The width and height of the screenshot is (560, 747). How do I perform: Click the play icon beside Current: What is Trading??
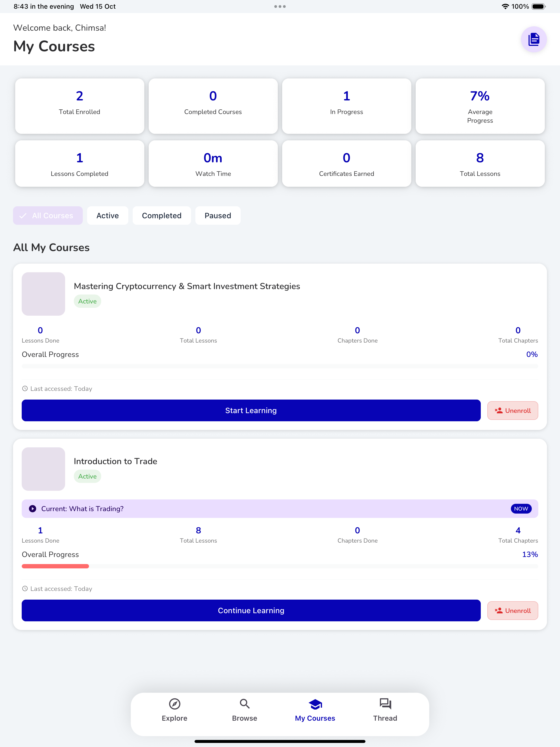pos(32,509)
